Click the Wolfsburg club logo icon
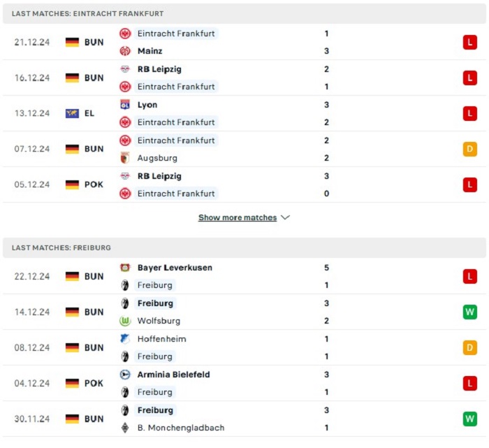 pos(125,321)
